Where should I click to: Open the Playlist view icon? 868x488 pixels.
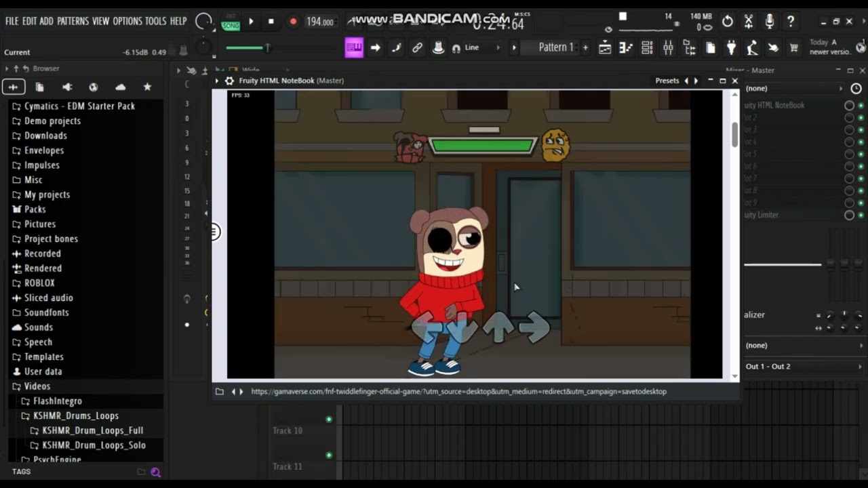(605, 47)
